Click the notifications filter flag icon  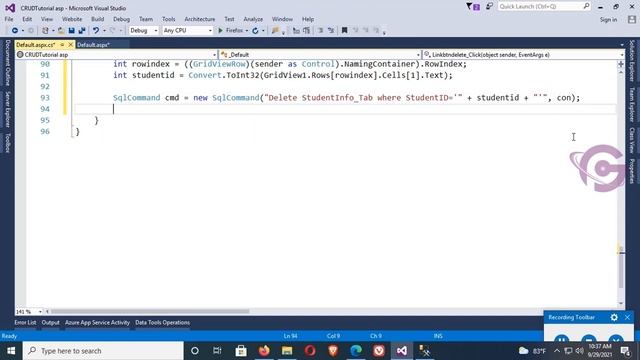473,7
